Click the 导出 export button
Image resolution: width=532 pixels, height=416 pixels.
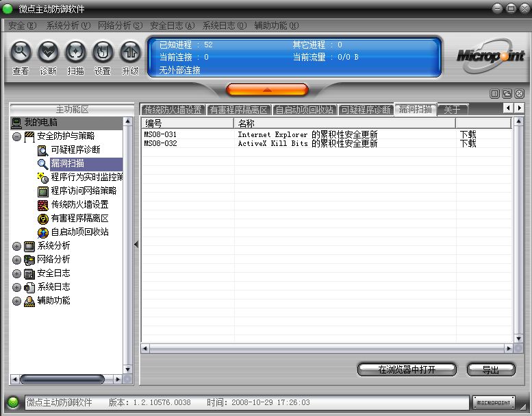point(491,369)
